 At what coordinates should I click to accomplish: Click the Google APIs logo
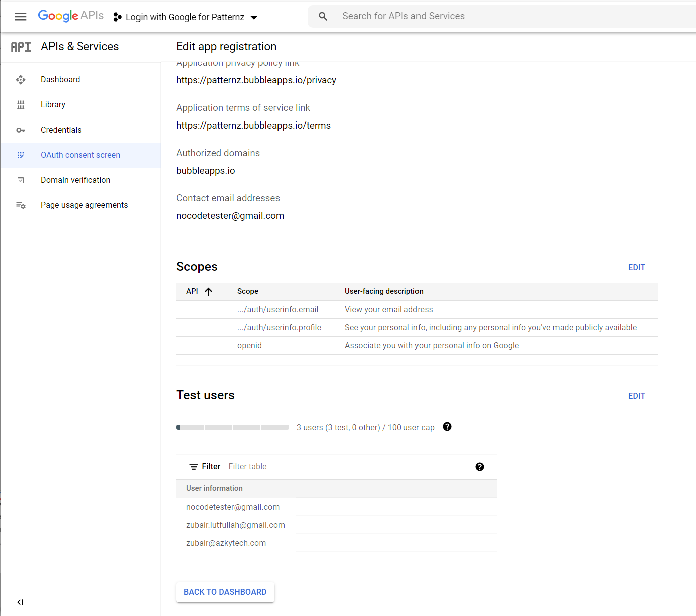[71, 16]
